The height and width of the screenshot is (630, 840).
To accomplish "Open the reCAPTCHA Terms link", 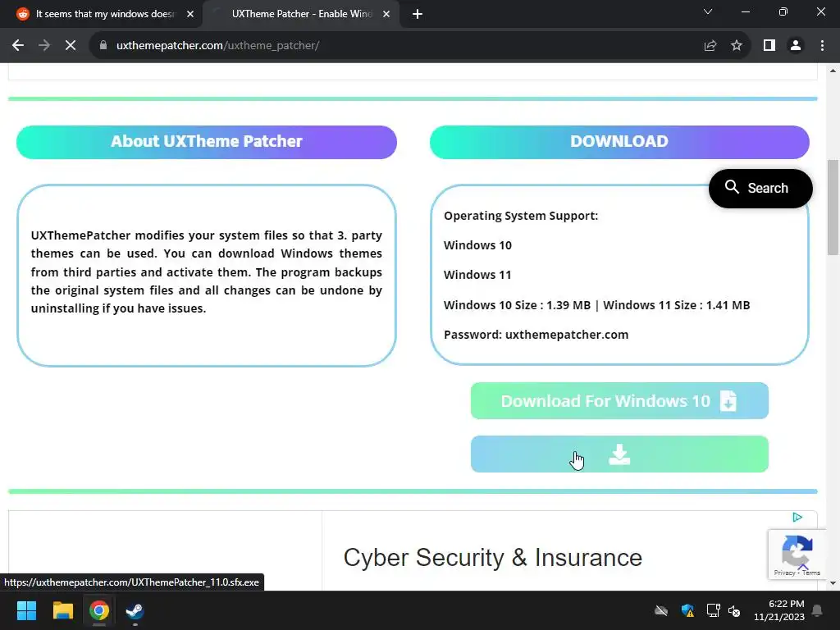I will tap(811, 573).
